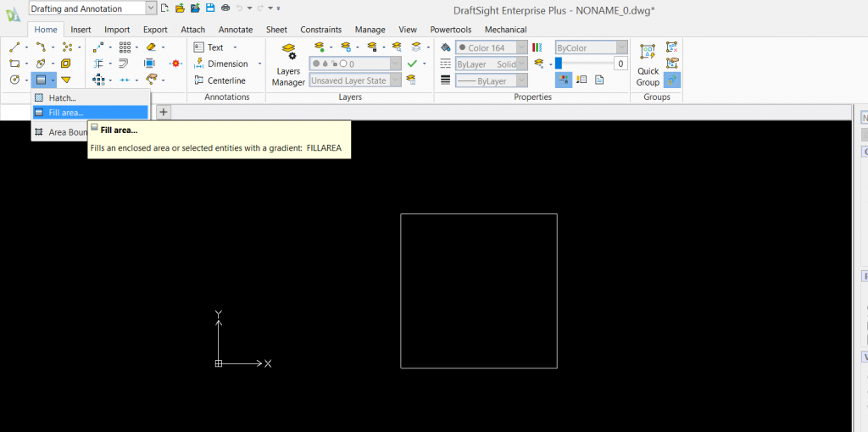Viewport: 868px width, 432px height.
Task: Click the DraftSight application logo
Action: coord(14,15)
